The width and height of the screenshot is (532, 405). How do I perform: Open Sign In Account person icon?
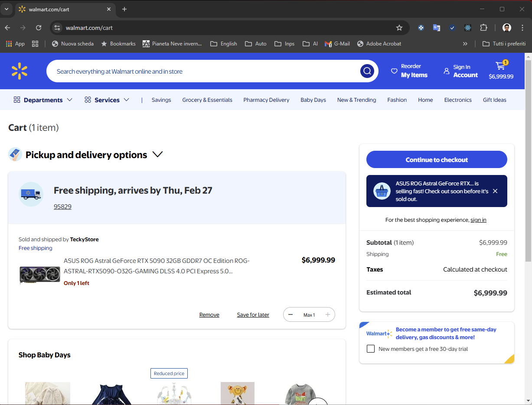(x=447, y=71)
